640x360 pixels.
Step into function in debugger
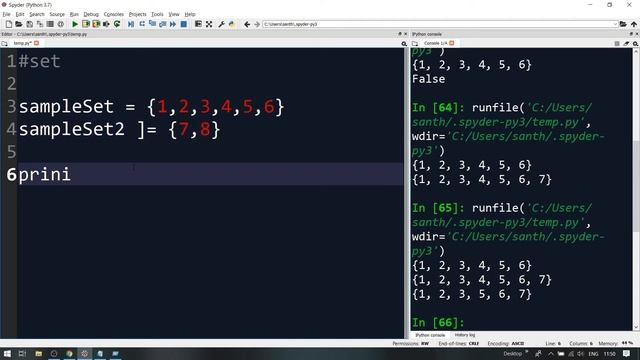pos(152,24)
